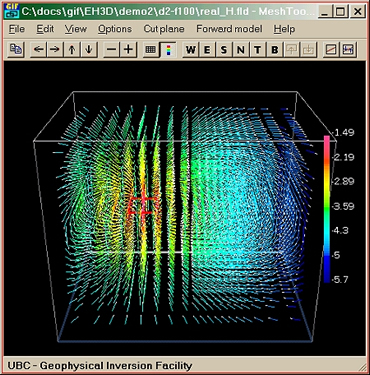View from Top with T button
Screen dimensions: 370x375
click(258, 50)
